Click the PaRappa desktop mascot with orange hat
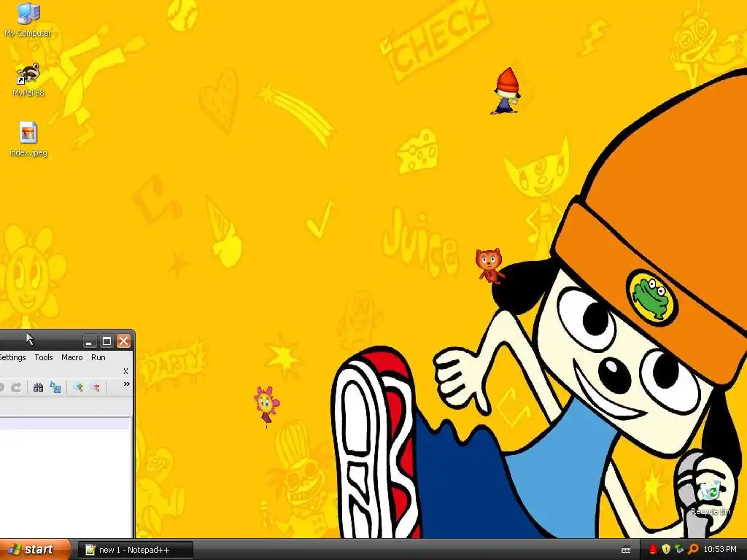 click(x=506, y=91)
